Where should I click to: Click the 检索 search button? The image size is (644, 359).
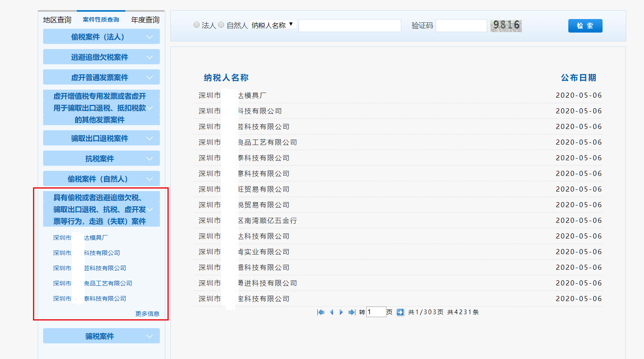pyautogui.click(x=585, y=26)
